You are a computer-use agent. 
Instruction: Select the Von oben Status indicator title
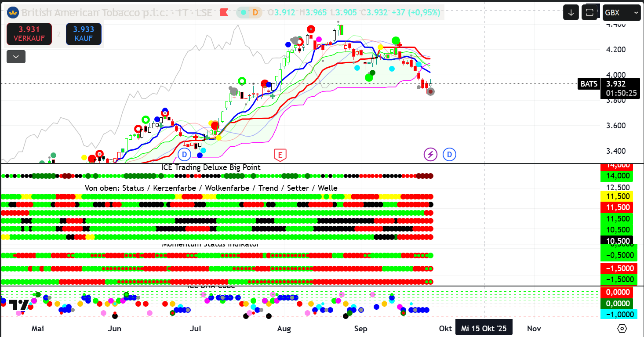(x=211, y=188)
